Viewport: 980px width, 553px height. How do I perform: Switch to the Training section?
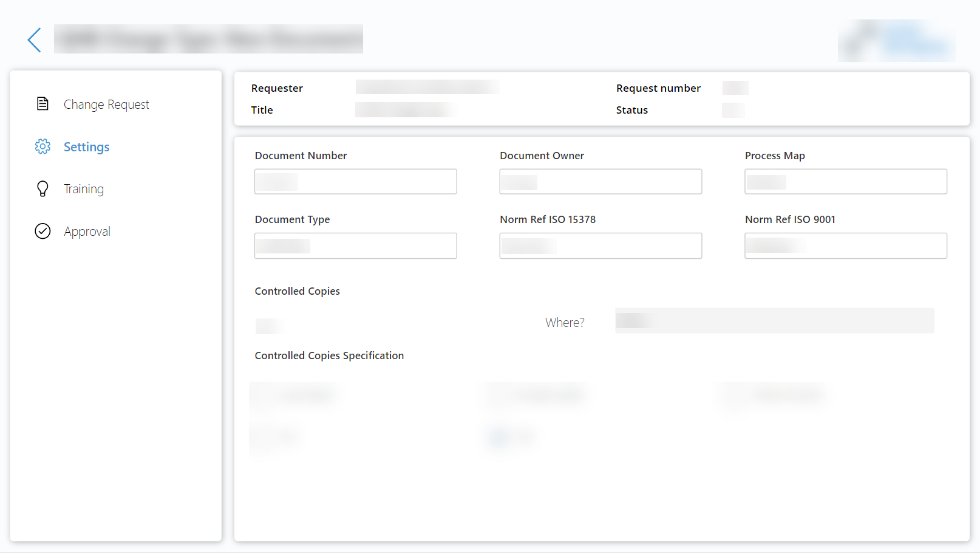coord(84,189)
